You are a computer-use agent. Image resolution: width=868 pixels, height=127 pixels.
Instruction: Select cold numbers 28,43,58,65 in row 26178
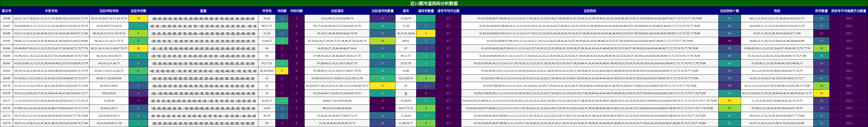click(109, 93)
